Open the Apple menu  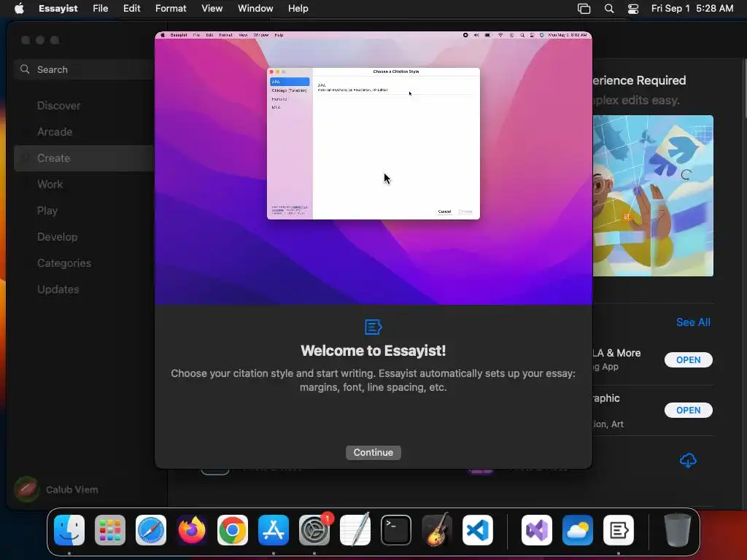[19, 9]
